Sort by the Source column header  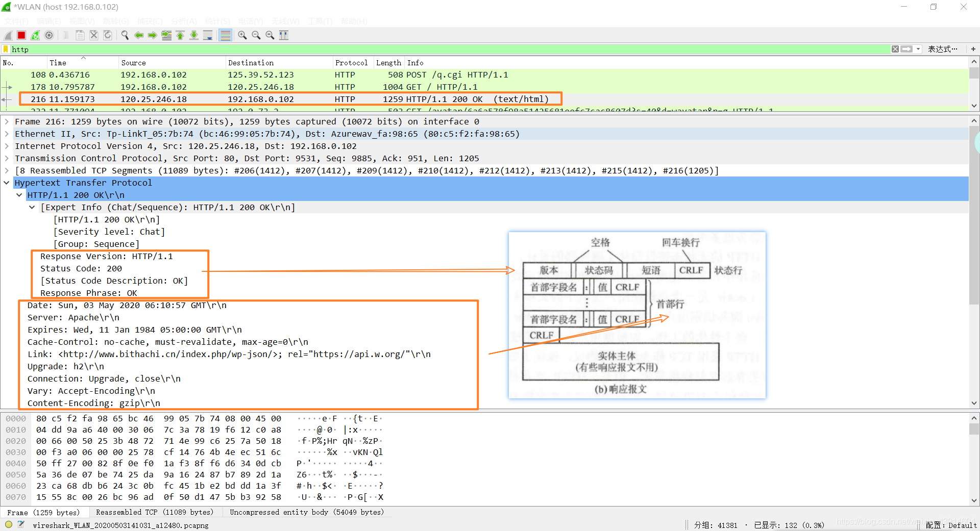171,63
